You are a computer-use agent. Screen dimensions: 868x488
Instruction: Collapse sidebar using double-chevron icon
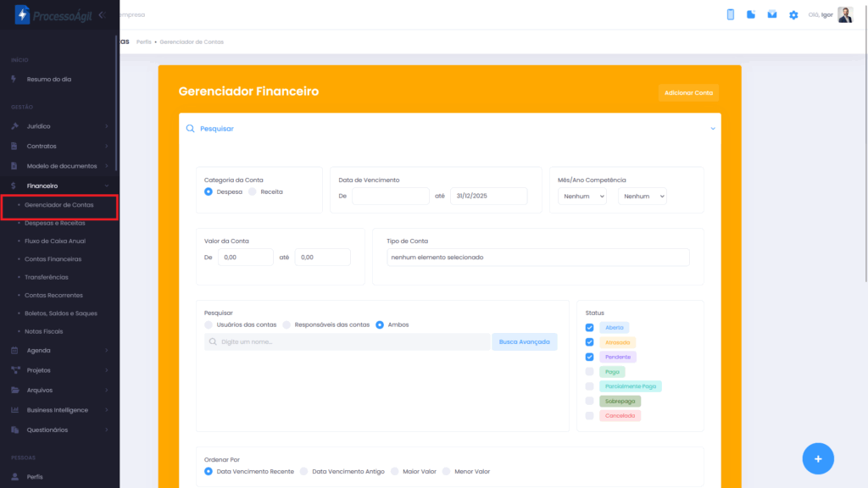102,14
